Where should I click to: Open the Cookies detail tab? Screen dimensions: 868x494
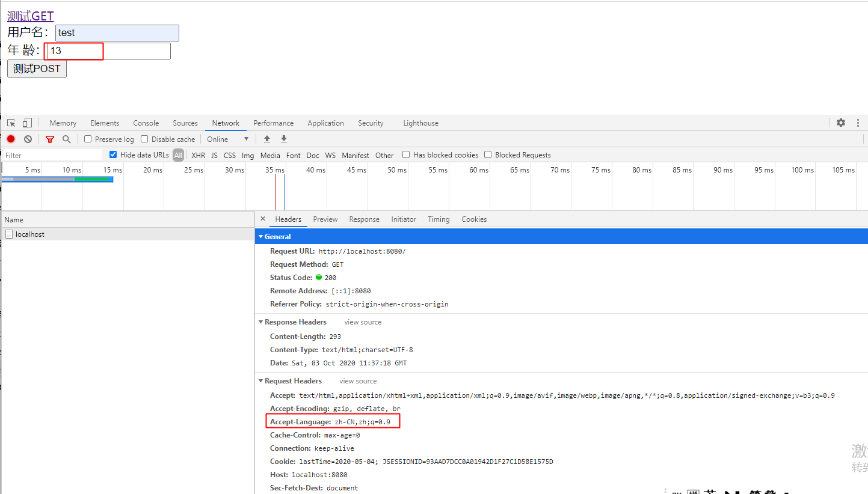(474, 219)
